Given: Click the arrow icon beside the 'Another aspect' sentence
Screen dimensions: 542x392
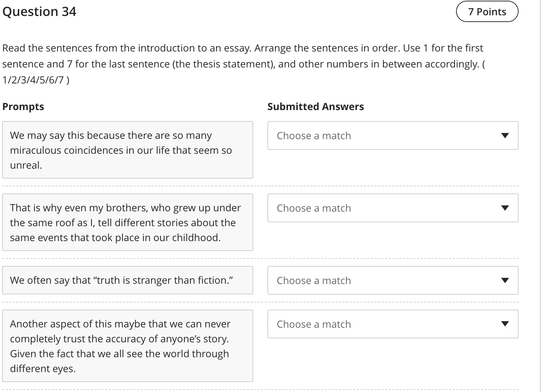Looking at the screenshot, I should point(504,324).
